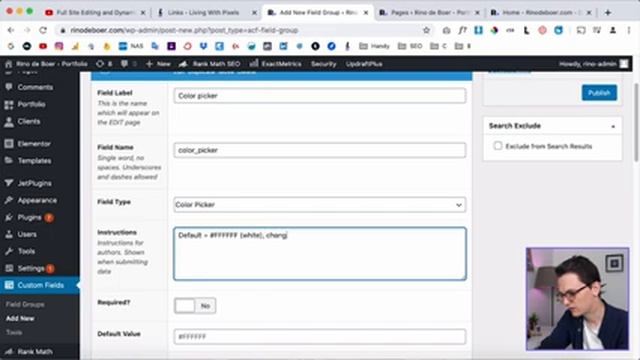
Task: Open Rank Math SEO admin bar menu
Action: click(210, 64)
